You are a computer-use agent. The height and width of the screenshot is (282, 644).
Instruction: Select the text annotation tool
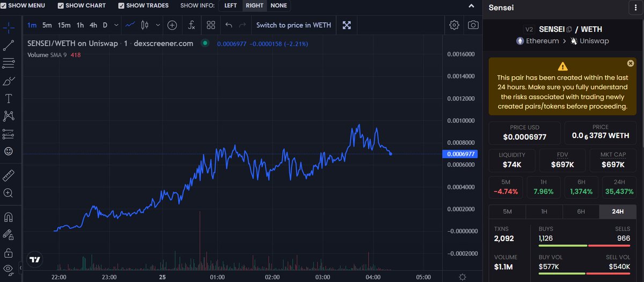pyautogui.click(x=9, y=99)
